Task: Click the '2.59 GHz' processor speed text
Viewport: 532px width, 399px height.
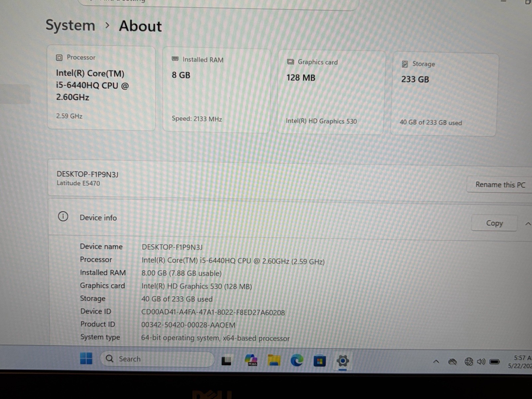Action: [x=69, y=116]
